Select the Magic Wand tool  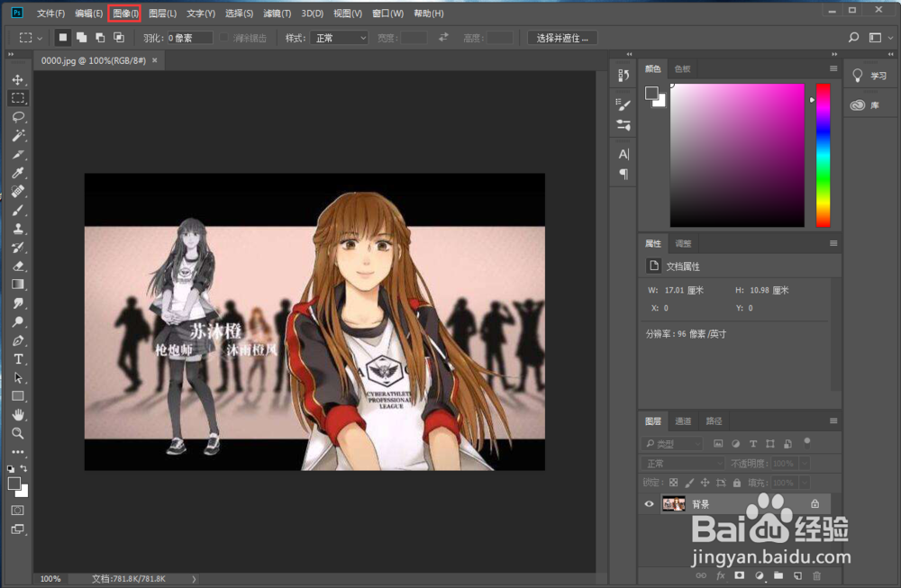(x=18, y=135)
